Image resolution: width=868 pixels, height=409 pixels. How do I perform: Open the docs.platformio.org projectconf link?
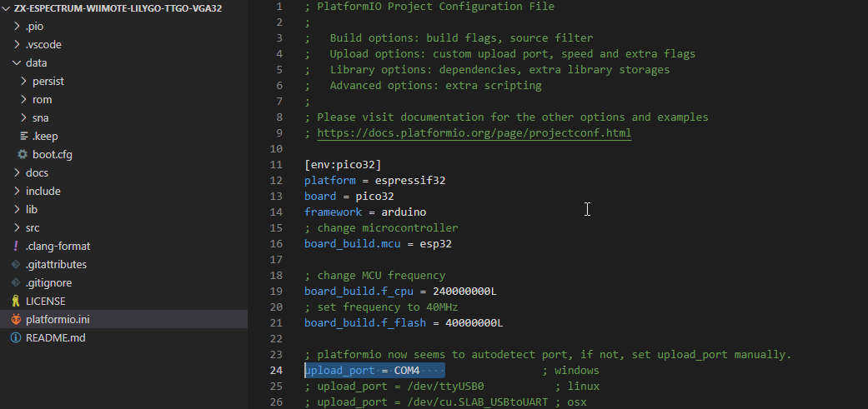point(474,132)
